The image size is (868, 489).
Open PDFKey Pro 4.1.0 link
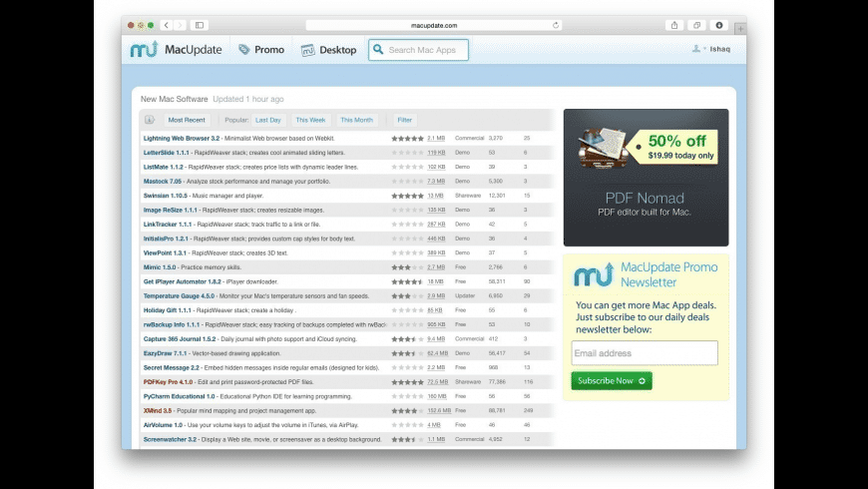pyautogui.click(x=169, y=382)
